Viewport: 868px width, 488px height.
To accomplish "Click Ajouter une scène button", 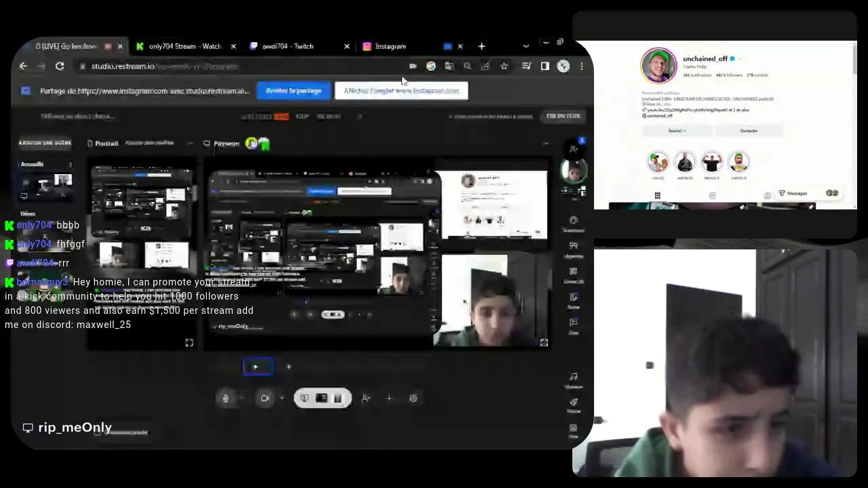I will click(x=45, y=143).
